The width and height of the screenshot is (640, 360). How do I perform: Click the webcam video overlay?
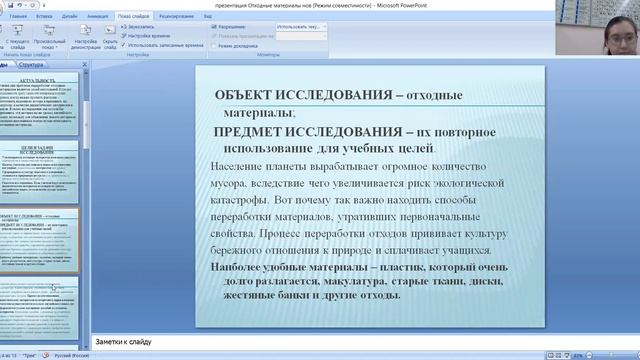(598, 27)
